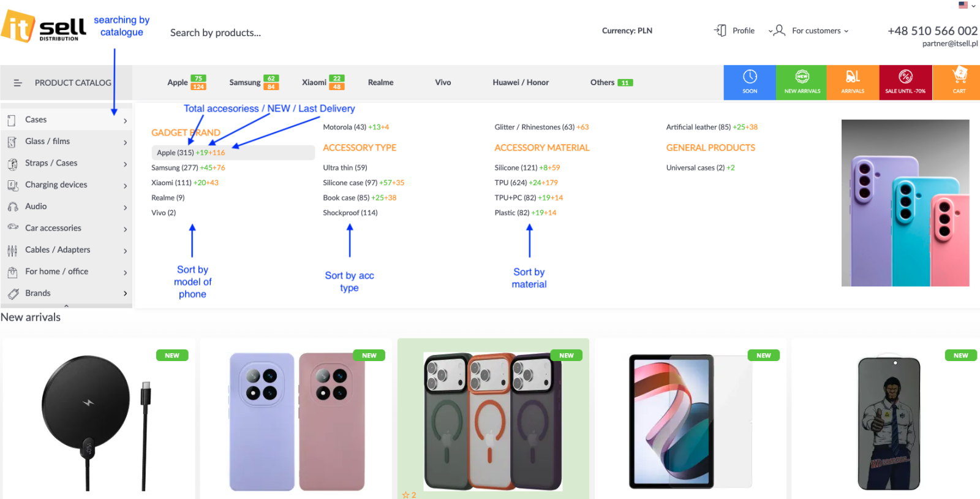
Task: Open the Sale Until -70% tile
Action: click(x=905, y=82)
